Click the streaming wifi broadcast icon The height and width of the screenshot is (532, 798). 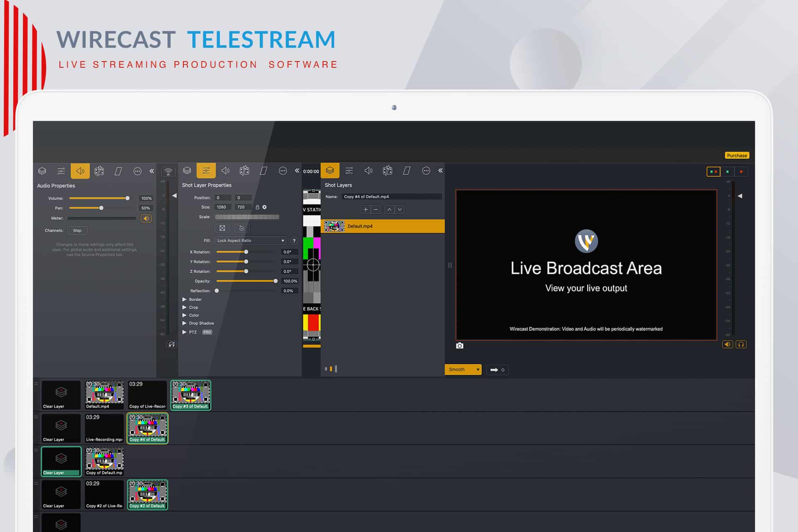point(168,171)
